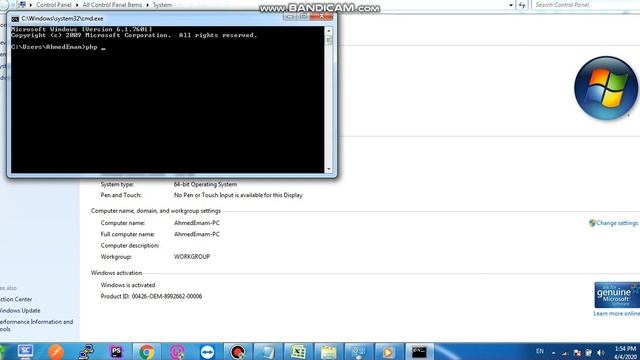Switch to the cmd.exe taskbar window

coord(419,351)
